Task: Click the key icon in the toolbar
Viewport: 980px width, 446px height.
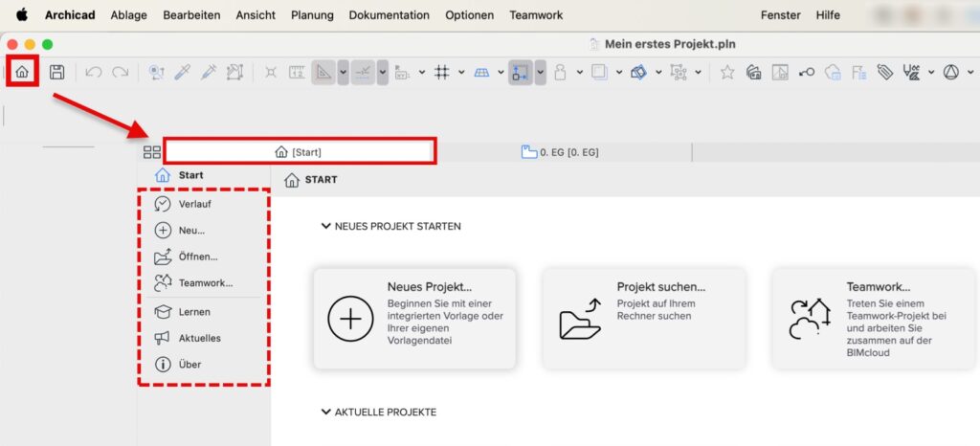Action: tap(806, 73)
